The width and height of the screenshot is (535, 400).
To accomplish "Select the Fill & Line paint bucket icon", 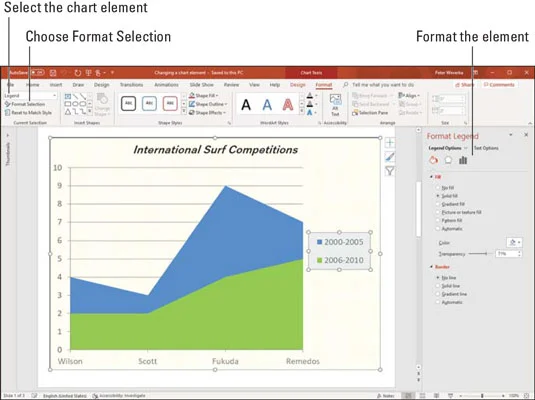I will 433,160.
